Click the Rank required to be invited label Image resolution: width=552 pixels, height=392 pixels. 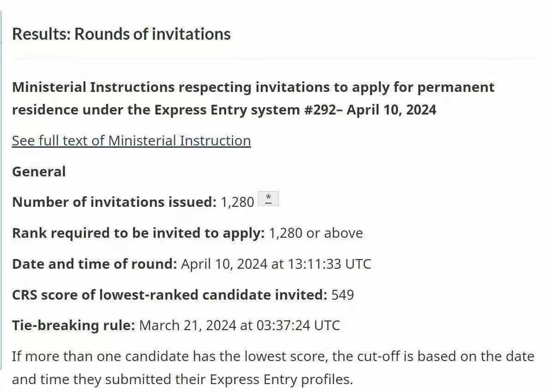(x=138, y=233)
